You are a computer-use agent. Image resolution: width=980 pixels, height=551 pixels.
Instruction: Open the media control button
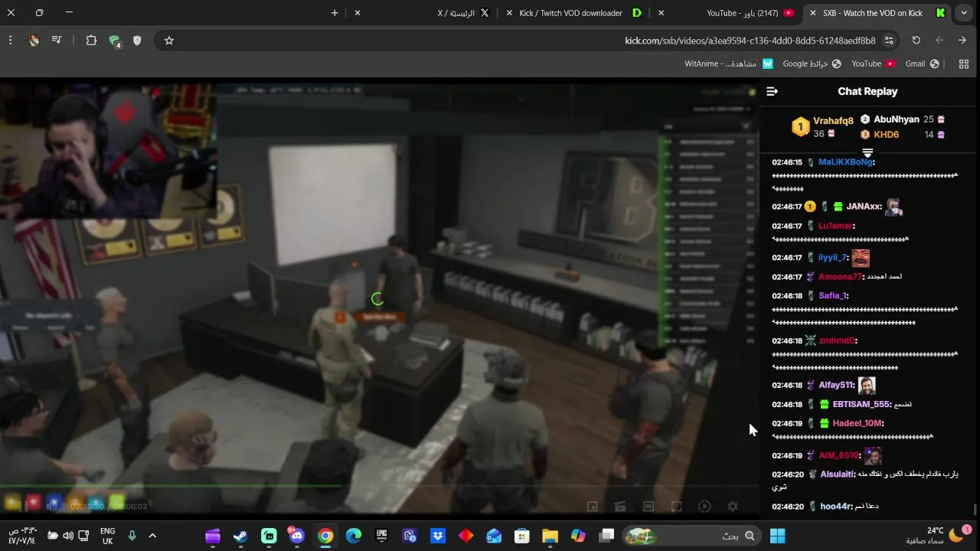pos(57,41)
